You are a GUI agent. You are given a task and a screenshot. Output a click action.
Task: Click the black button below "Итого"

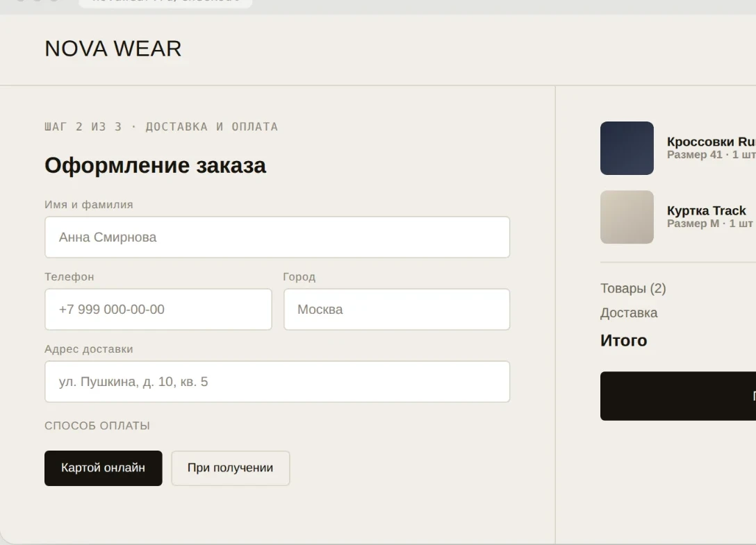[x=678, y=396]
